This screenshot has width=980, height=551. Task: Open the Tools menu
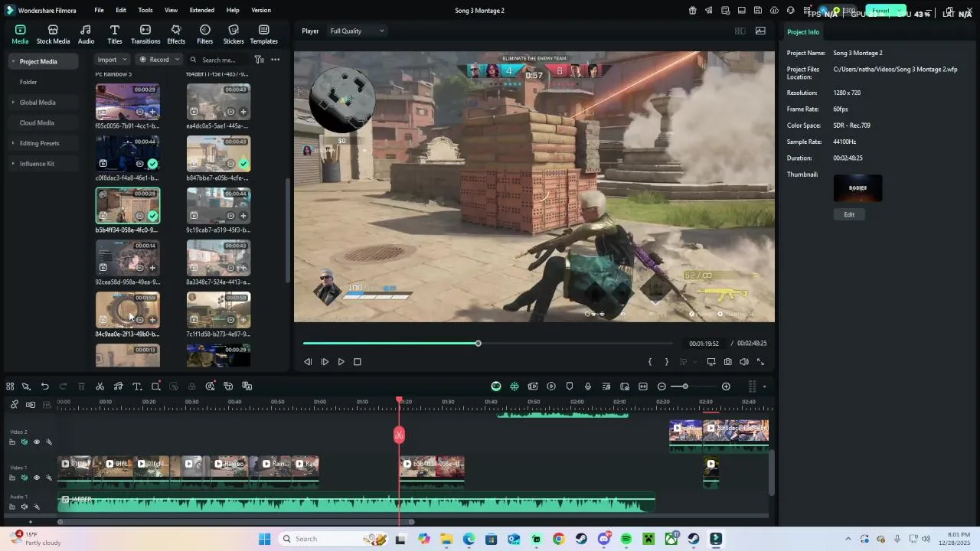(x=145, y=11)
